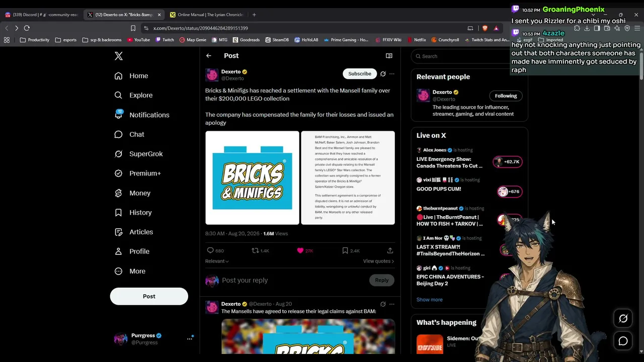Open Chat in the X sidebar
Viewport: 644px width, 362px height.
click(129, 134)
